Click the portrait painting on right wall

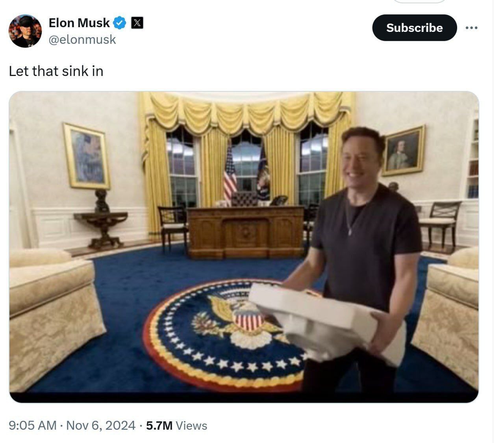coord(404,151)
